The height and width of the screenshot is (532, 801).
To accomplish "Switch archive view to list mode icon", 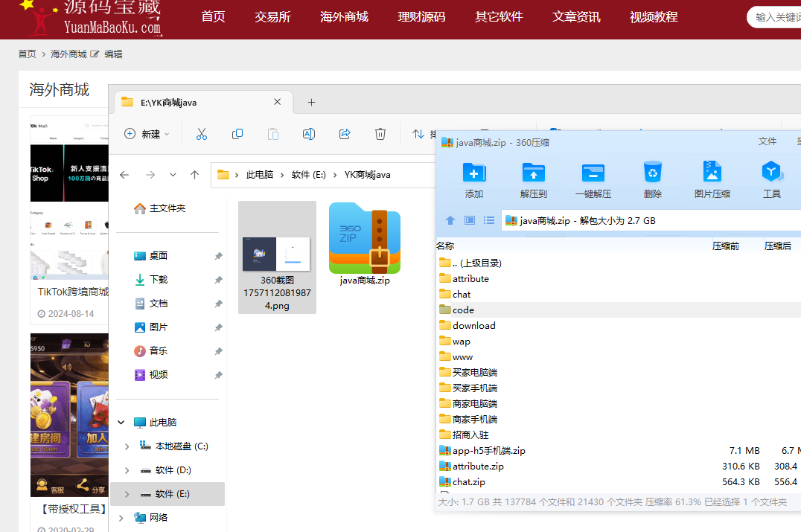I will coord(489,220).
